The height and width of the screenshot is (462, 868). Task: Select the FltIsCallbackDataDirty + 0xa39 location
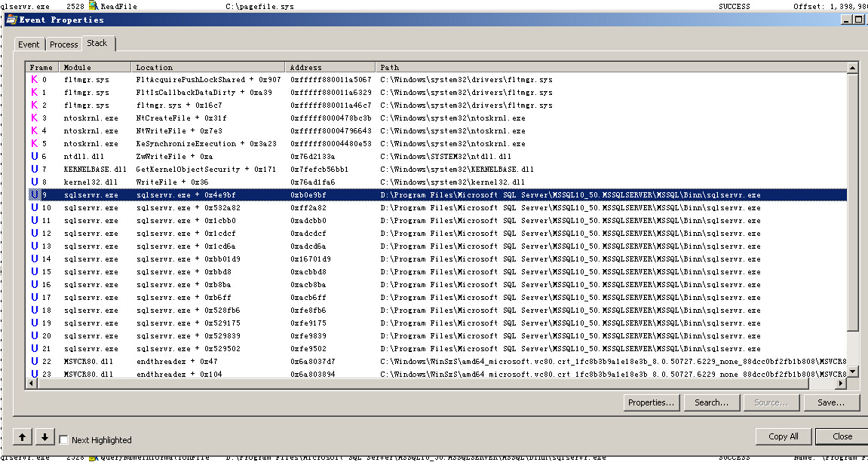[x=204, y=93]
